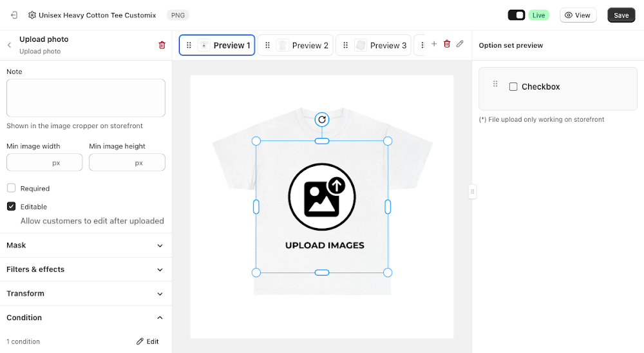Viewport: 644px width, 353px height.
Task: Switch to the Preview 1 tab
Action: coord(217,45)
